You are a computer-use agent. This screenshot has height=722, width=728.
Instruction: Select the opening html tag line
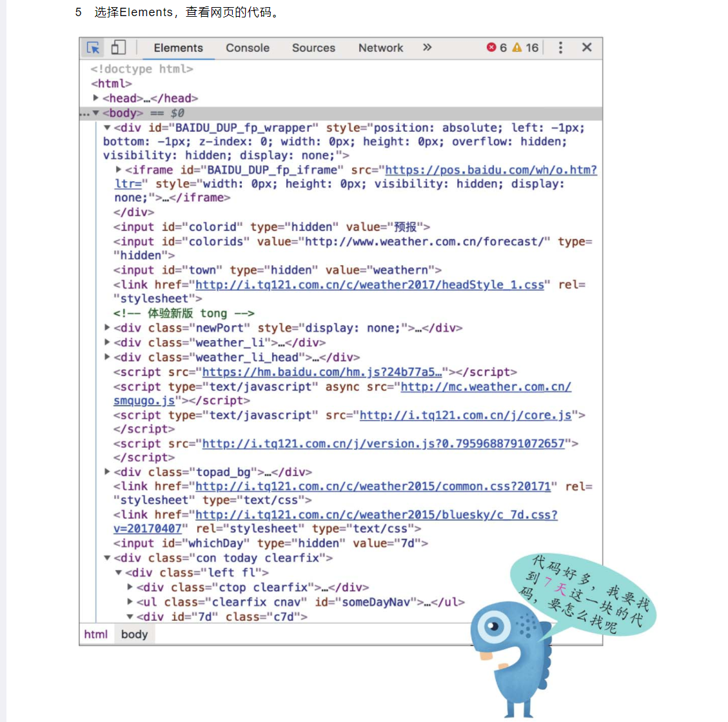pos(112,84)
